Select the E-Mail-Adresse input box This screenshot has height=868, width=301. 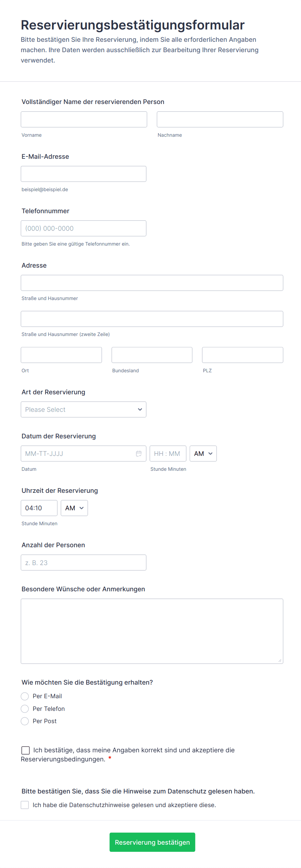84,174
